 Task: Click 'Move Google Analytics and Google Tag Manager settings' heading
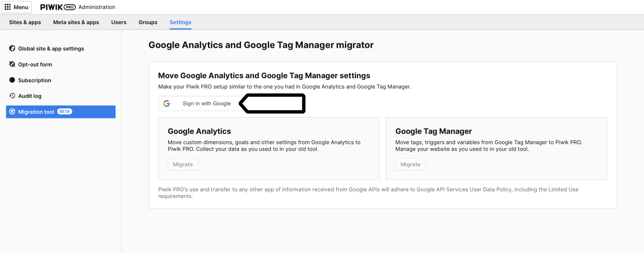[x=264, y=76]
